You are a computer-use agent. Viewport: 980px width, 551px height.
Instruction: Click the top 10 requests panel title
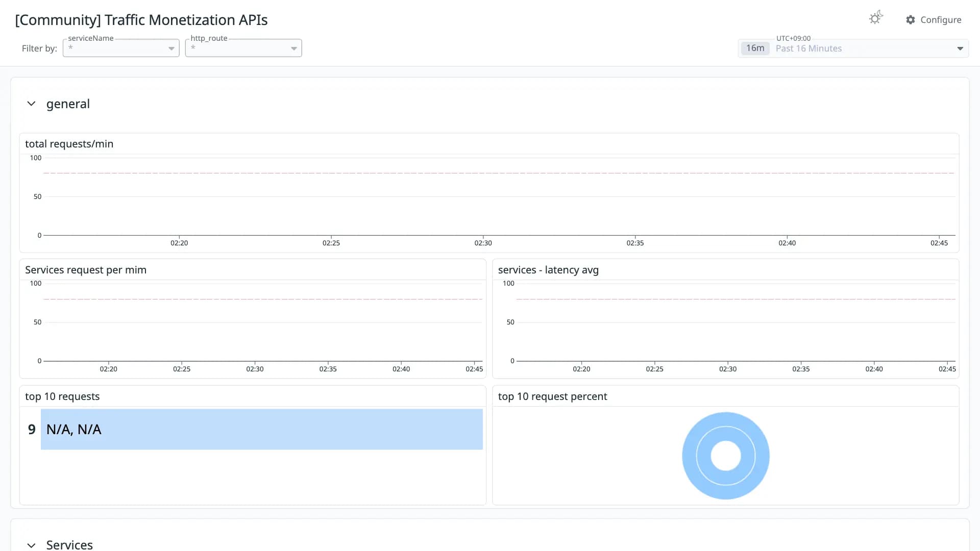[62, 396]
